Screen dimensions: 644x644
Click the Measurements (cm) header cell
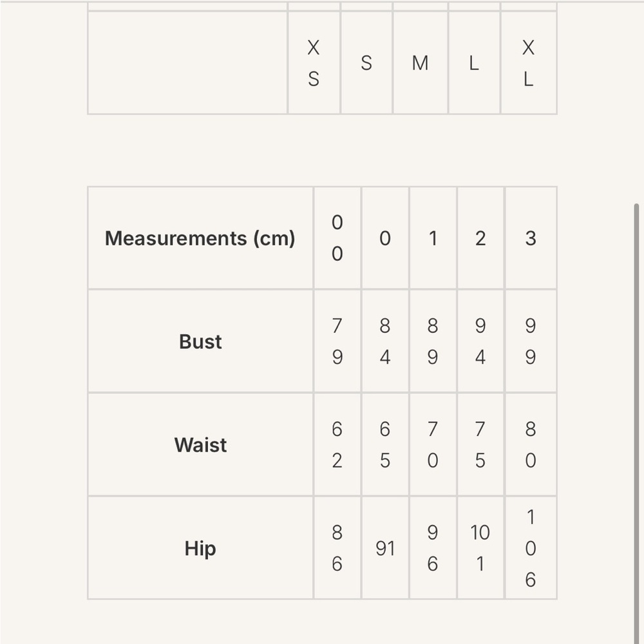pos(200,238)
